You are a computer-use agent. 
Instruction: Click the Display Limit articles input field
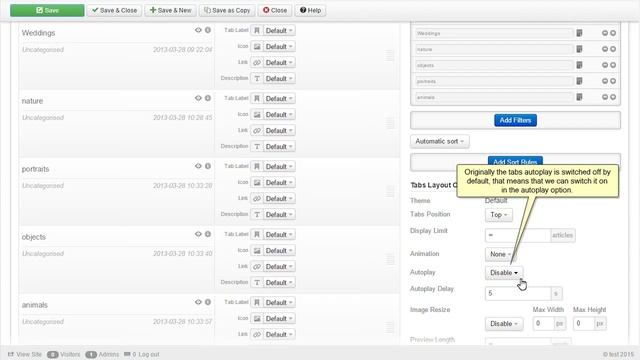coord(518,235)
